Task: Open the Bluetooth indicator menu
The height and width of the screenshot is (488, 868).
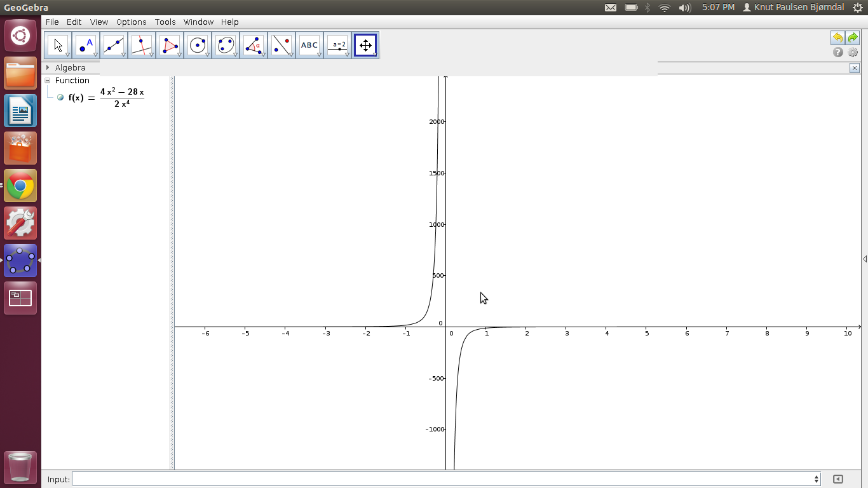Action: tap(648, 8)
